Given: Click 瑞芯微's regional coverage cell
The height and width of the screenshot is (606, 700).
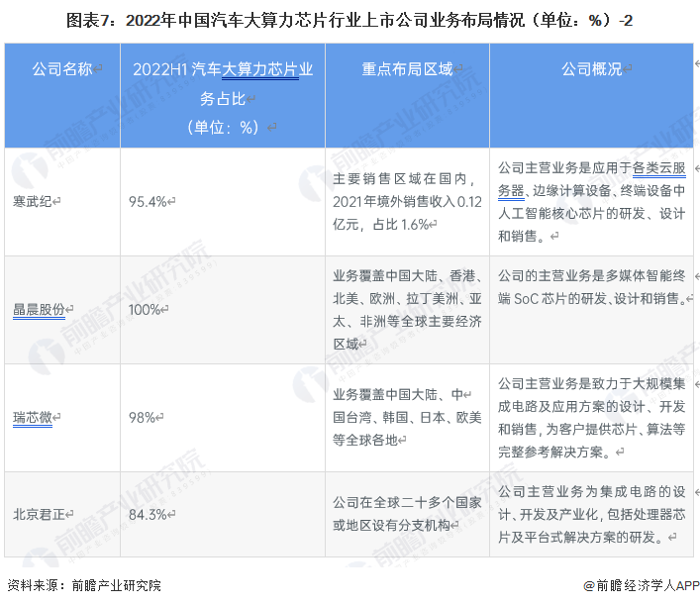Looking at the screenshot, I should pyautogui.click(x=407, y=417).
